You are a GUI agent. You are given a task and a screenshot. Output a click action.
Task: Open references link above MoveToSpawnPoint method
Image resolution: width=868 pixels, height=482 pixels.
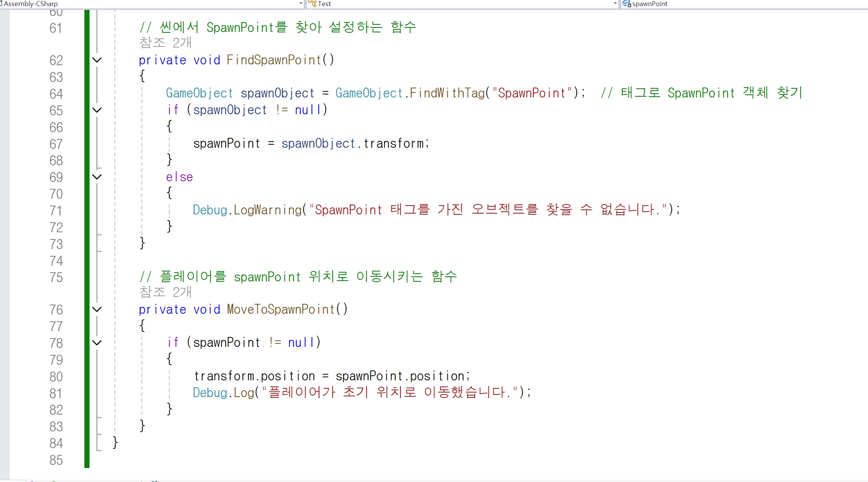pos(165,292)
